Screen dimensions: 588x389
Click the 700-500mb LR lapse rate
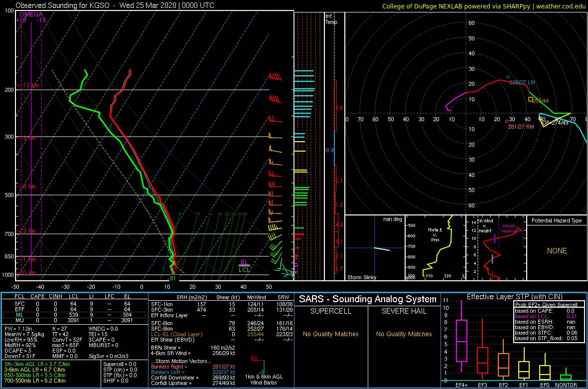[35, 380]
